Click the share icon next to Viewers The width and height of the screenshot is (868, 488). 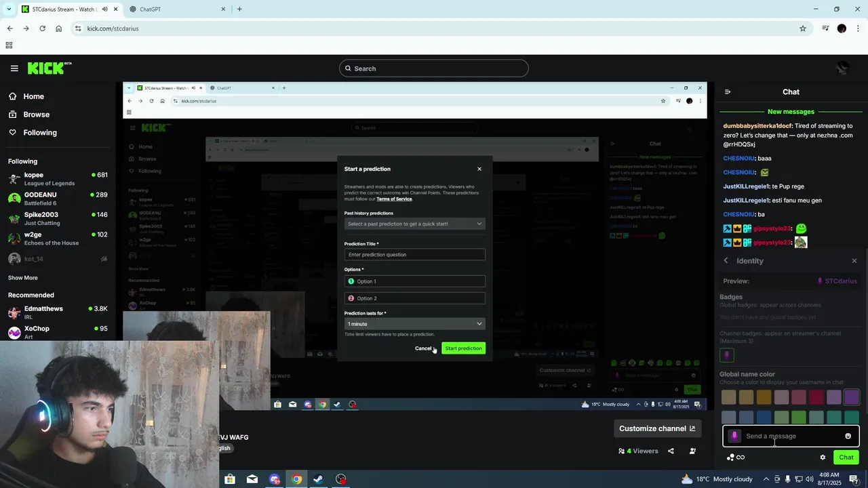pyautogui.click(x=671, y=451)
